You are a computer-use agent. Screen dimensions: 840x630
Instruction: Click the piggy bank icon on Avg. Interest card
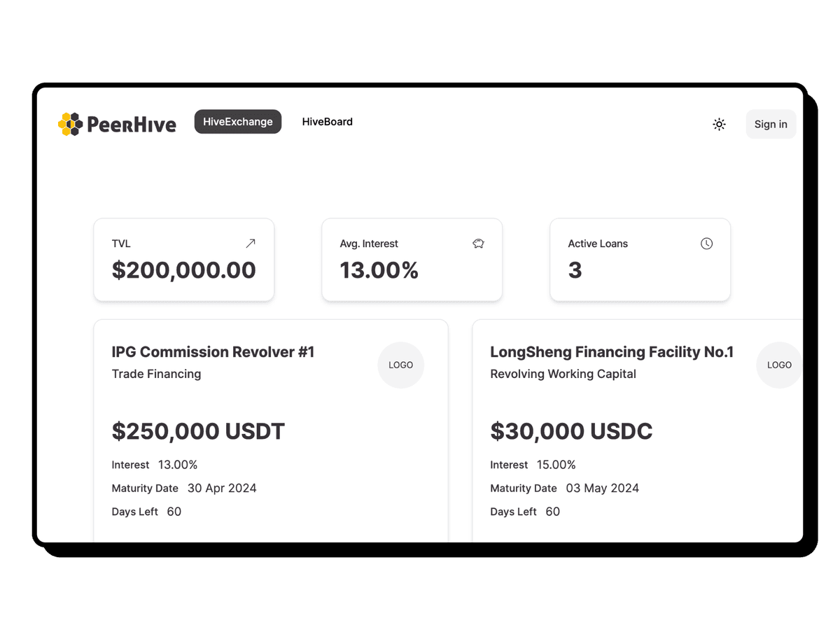478,243
